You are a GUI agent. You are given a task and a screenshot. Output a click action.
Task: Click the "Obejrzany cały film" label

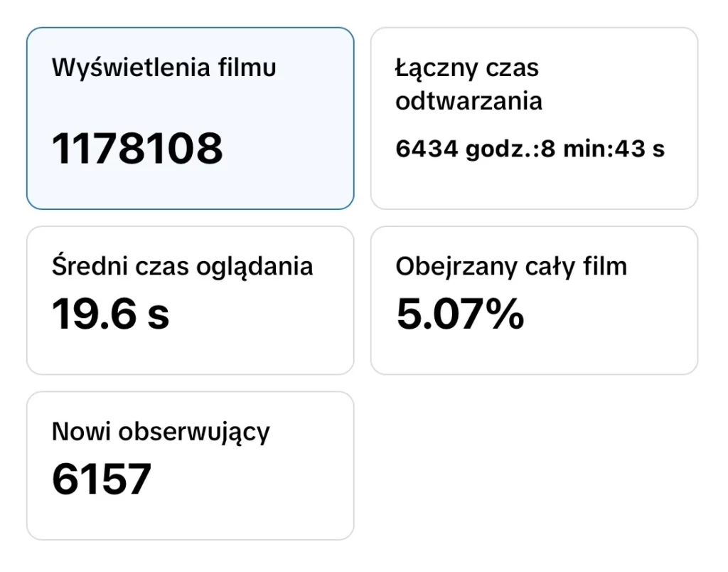[511, 266]
